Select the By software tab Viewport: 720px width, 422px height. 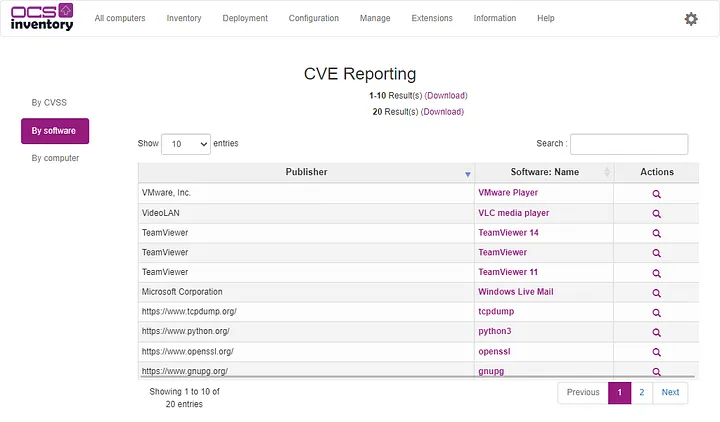coord(55,131)
